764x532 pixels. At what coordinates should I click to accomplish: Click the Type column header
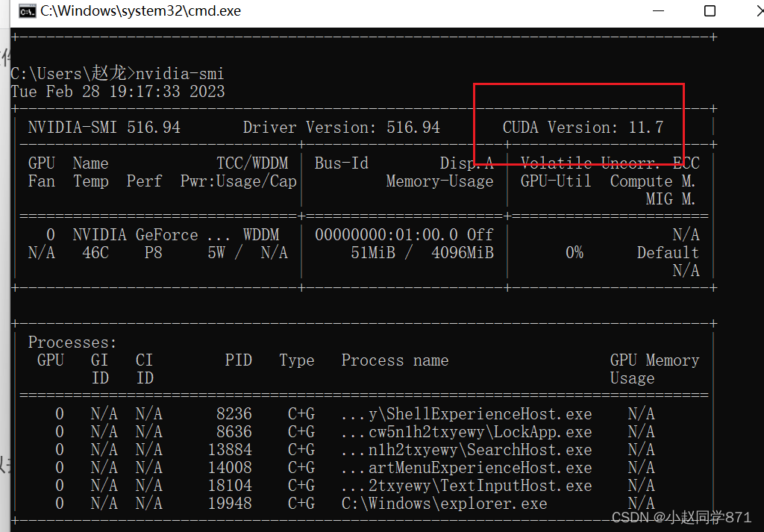tap(297, 360)
